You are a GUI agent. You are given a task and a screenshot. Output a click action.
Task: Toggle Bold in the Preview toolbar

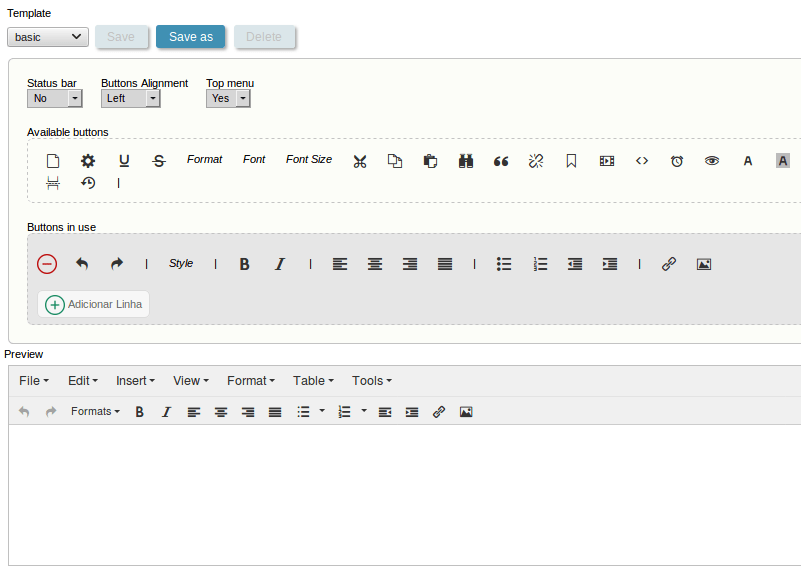(139, 411)
